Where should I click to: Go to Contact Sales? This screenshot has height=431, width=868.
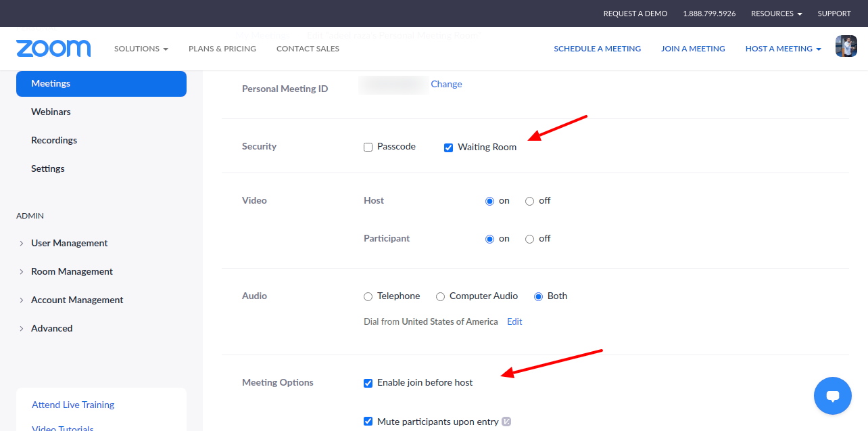pos(308,49)
